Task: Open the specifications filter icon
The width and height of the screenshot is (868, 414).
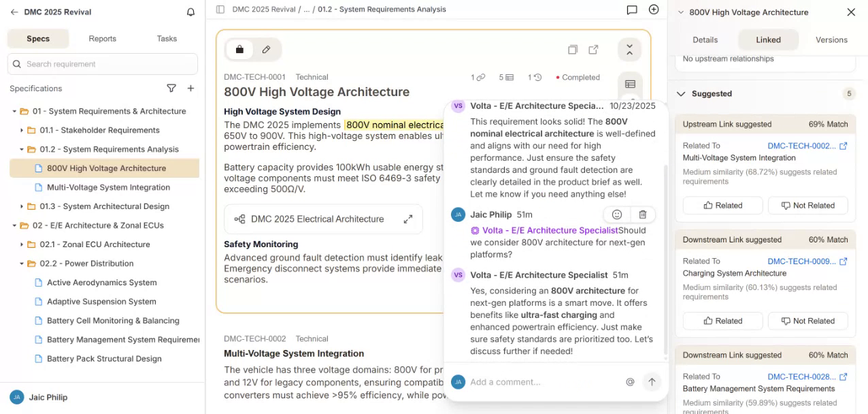Action: (171, 89)
